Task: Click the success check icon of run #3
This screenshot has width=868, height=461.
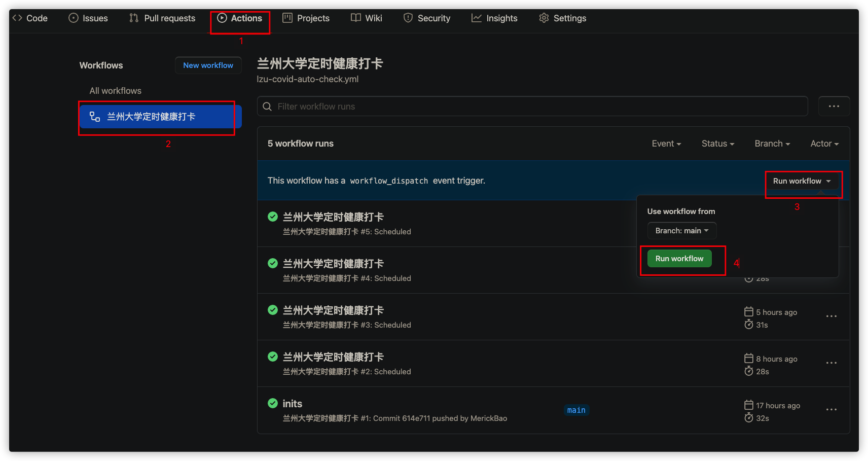Action: pos(273,310)
